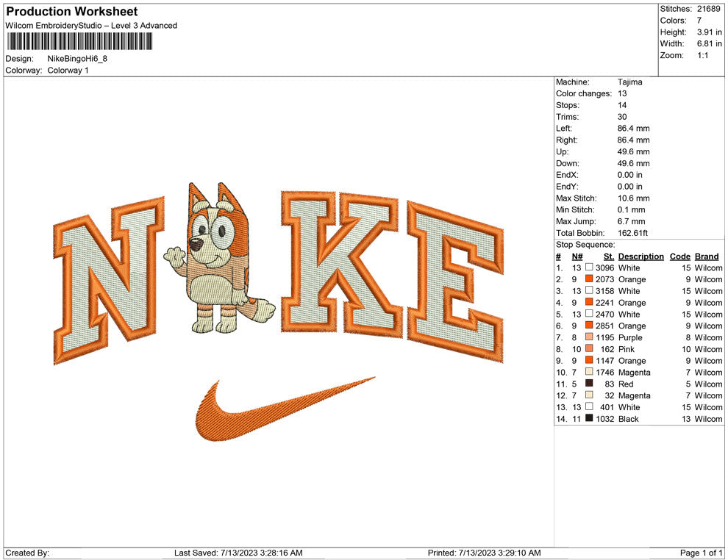Click the 'Production Worksheet' title
Image resolution: width=728 pixels, height=560 pixels.
(x=72, y=12)
